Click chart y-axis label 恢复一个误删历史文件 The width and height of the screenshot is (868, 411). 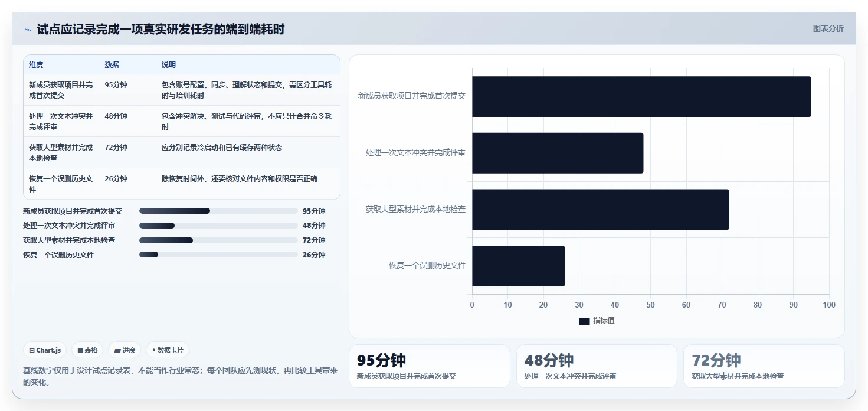click(427, 266)
